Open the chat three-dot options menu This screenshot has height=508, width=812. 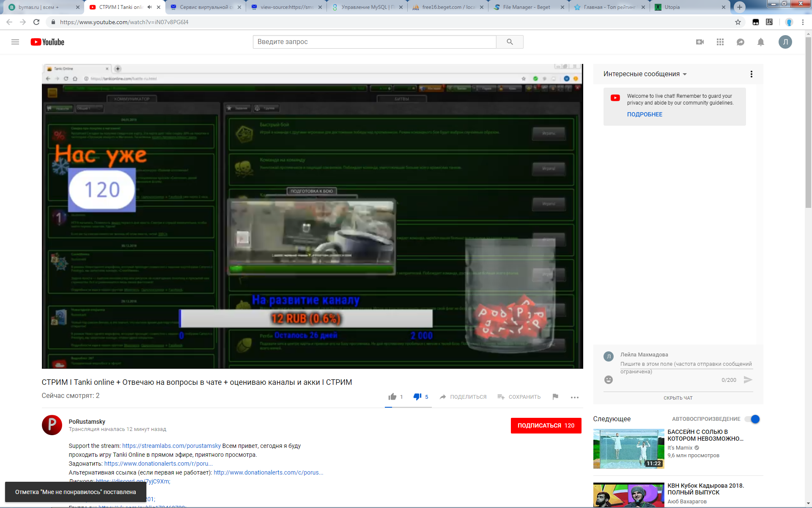click(752, 74)
